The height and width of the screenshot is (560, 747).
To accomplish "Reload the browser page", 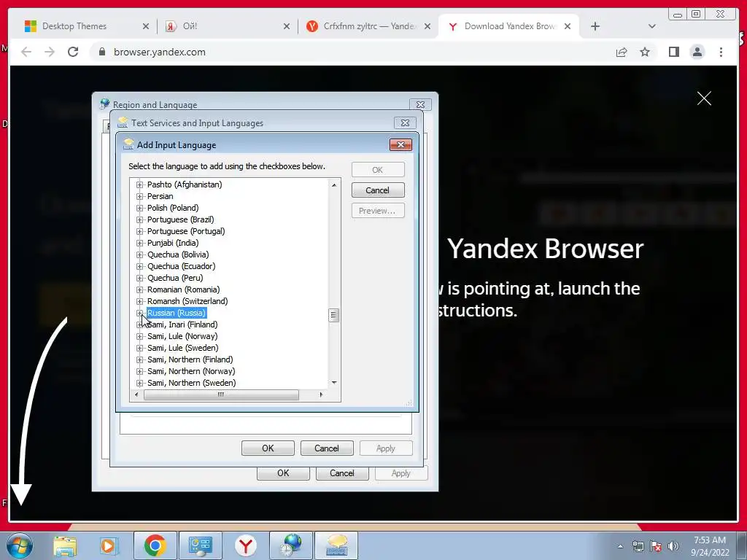I will point(73,52).
